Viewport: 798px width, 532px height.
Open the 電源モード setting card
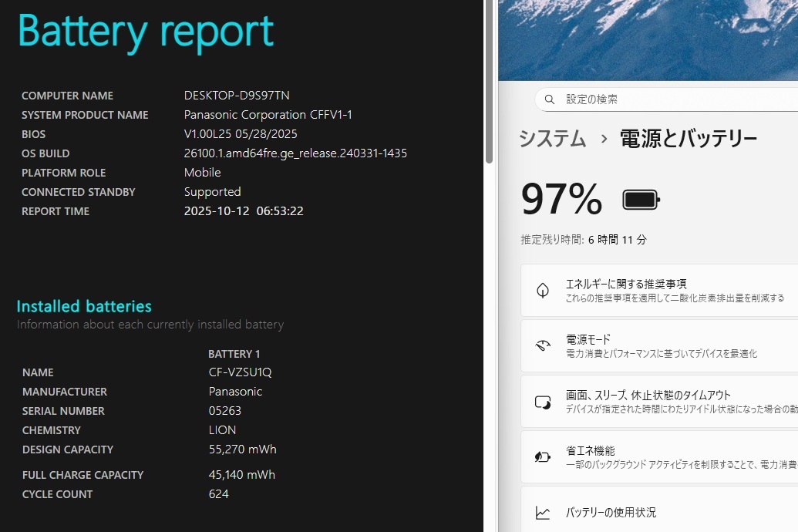pos(659,345)
